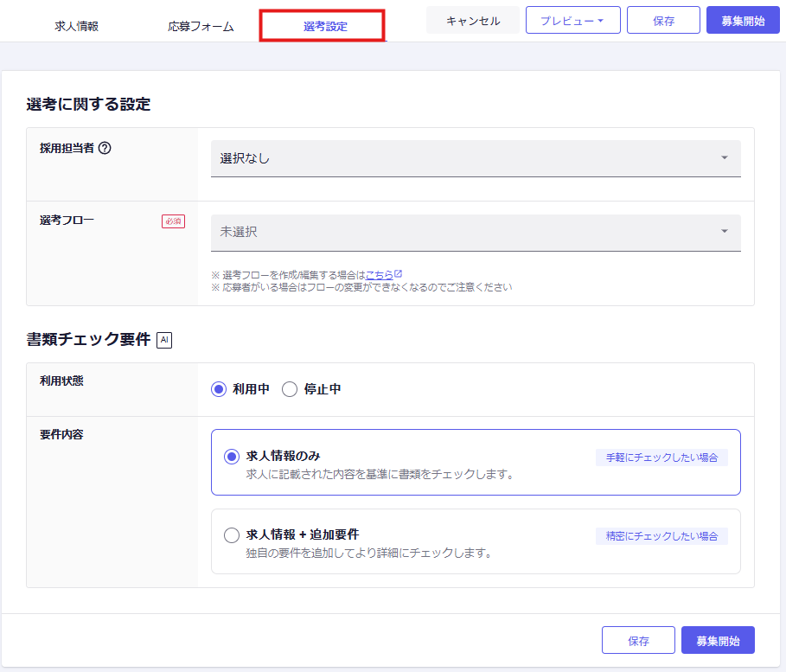Open the 選考フロー dropdown showing 未選択
Viewport: 786px width, 672px height.
[x=476, y=232]
